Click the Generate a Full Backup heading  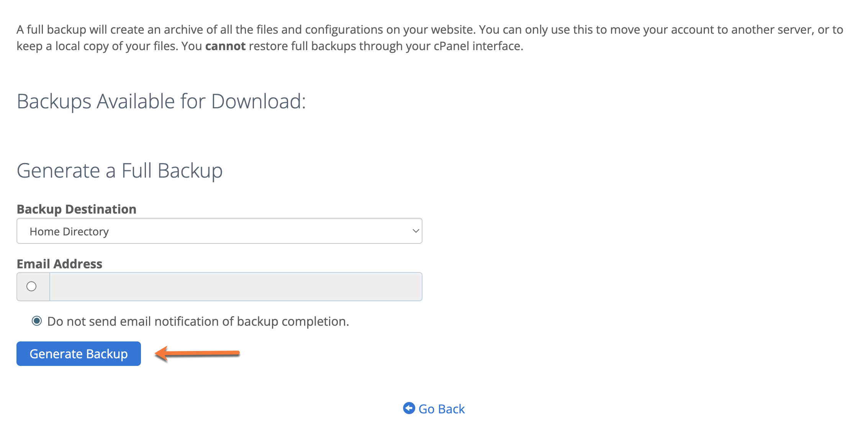click(x=120, y=171)
